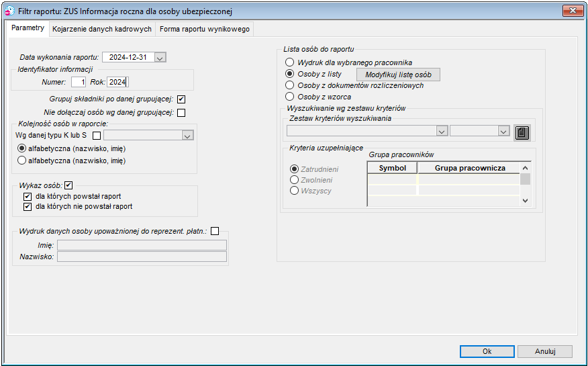Open the Kojarzenie danych kadrowych tab

point(102,29)
